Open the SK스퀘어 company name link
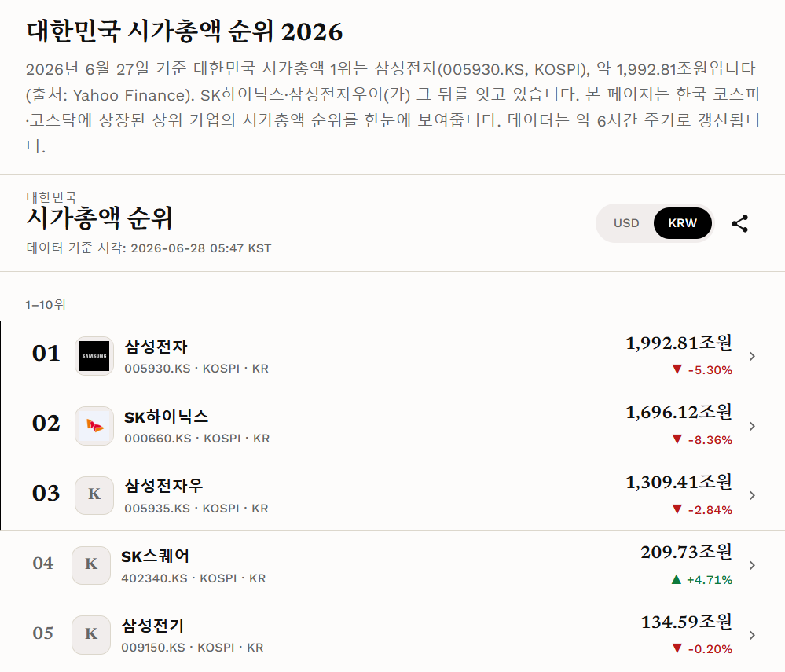 point(156,556)
